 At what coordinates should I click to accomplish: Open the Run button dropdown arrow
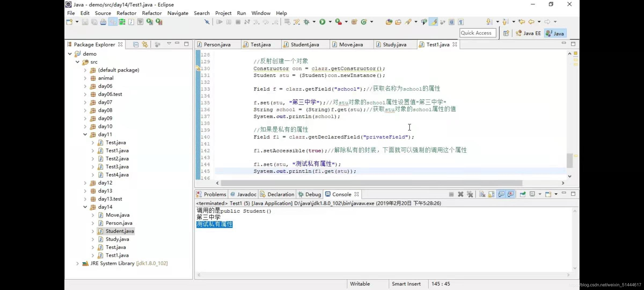(x=330, y=22)
